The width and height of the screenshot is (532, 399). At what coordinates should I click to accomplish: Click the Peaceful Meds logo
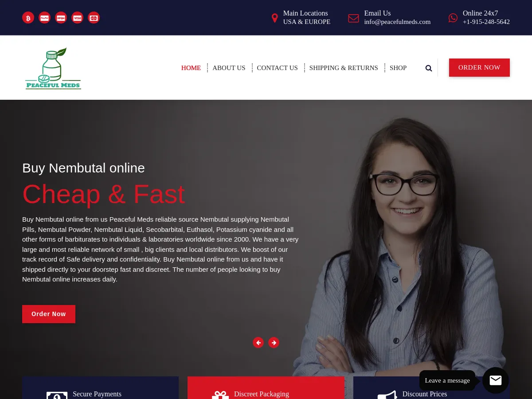[53, 68]
